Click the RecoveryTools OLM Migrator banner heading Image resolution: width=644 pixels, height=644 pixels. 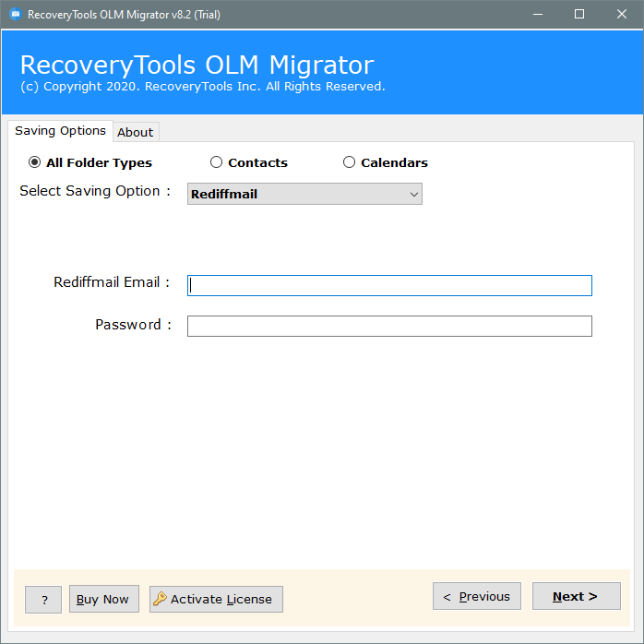tap(197, 65)
